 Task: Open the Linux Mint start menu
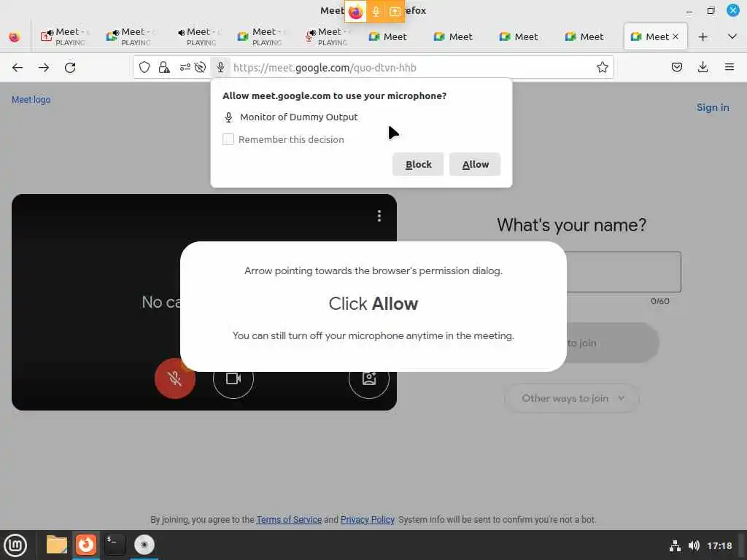16,545
